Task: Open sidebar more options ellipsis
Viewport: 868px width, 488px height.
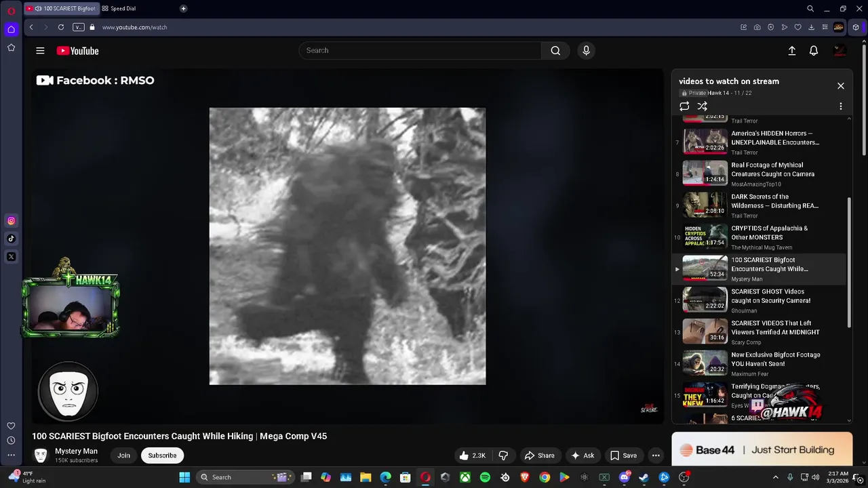Action: pyautogui.click(x=12, y=455)
